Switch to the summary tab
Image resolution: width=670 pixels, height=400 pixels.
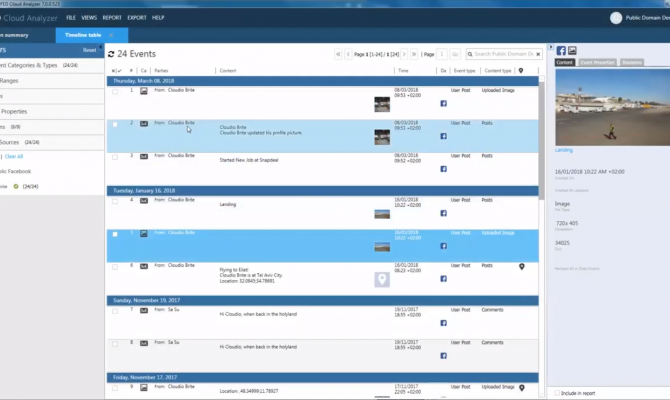point(27,35)
